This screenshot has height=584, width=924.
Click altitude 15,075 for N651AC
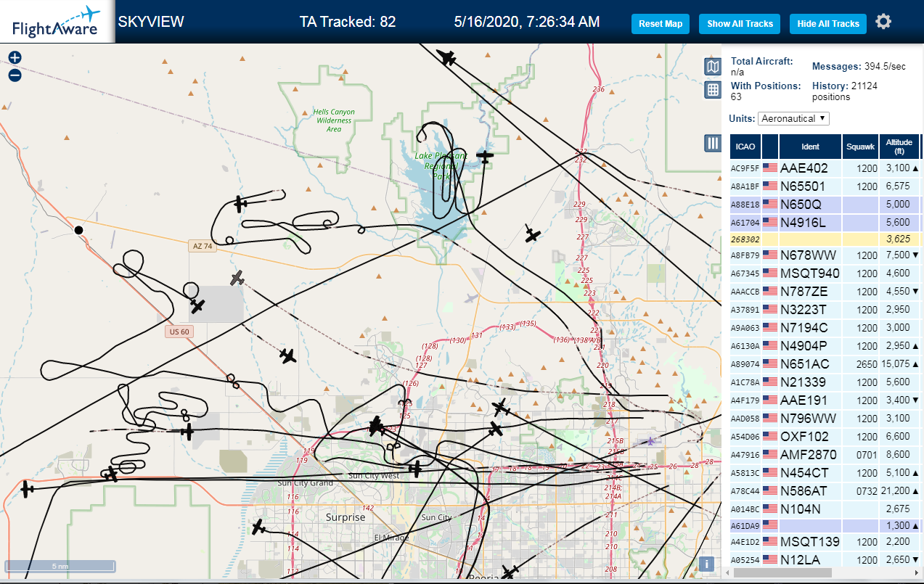tap(895, 364)
